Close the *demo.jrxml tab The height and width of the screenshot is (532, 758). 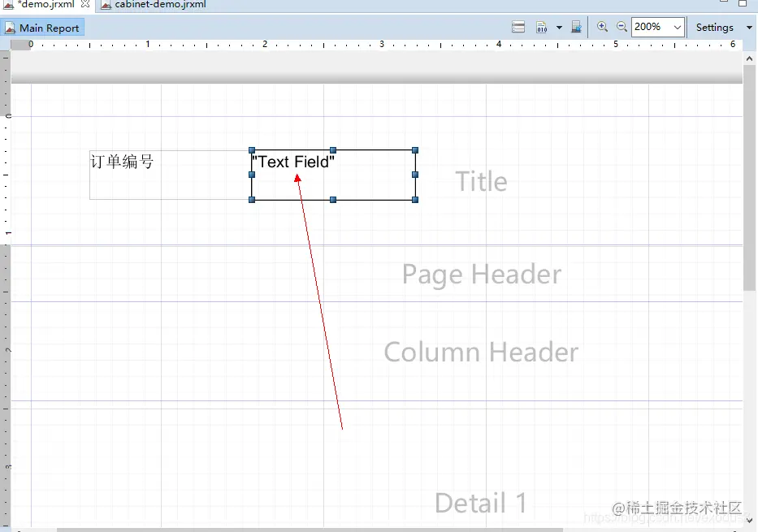85,4
